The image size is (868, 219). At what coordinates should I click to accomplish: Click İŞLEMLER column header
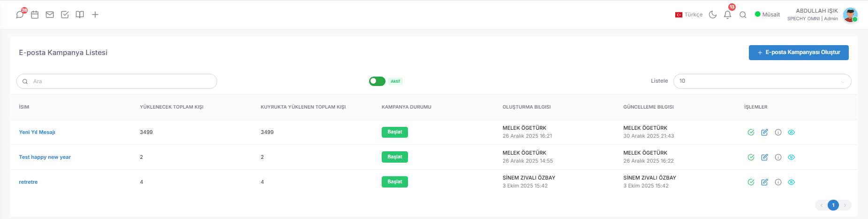click(x=756, y=107)
